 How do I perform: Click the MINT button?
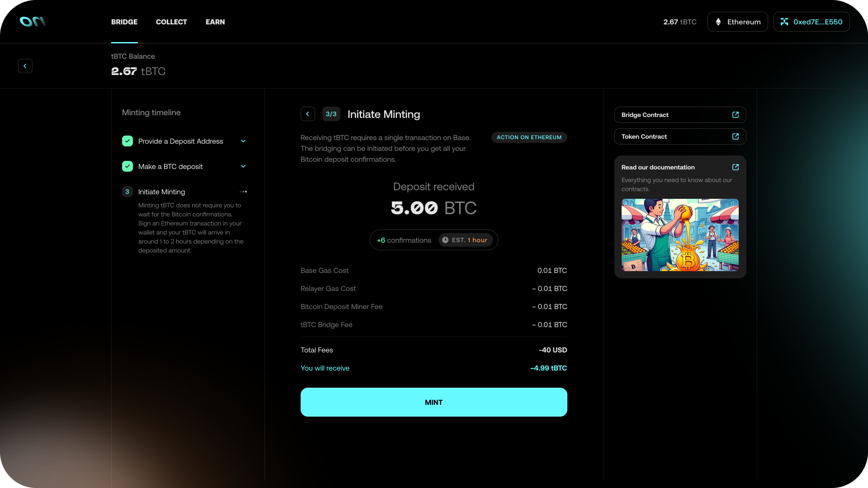pyautogui.click(x=434, y=402)
